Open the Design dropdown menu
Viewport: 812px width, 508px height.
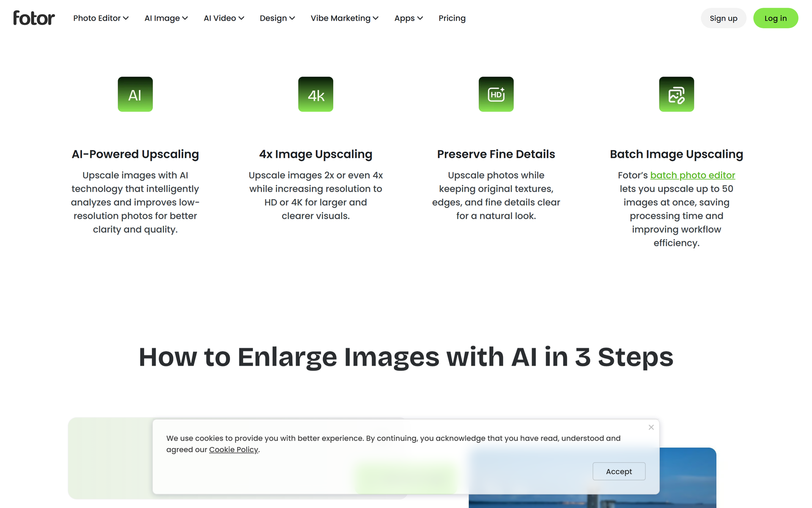tap(277, 18)
